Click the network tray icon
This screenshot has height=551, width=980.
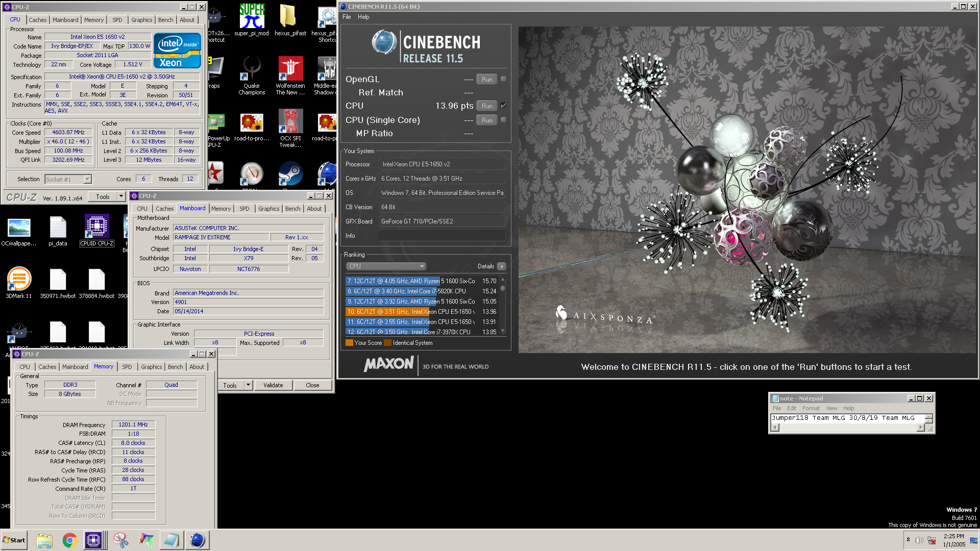pos(932,540)
